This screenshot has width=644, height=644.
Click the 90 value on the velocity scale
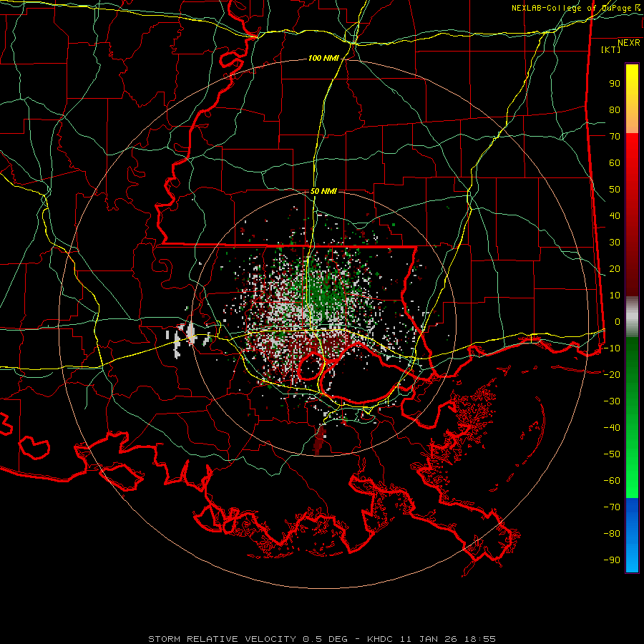coord(615,84)
